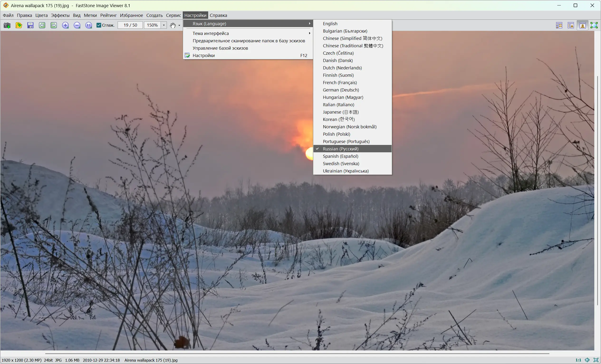Zoom in on the image

click(x=65, y=25)
